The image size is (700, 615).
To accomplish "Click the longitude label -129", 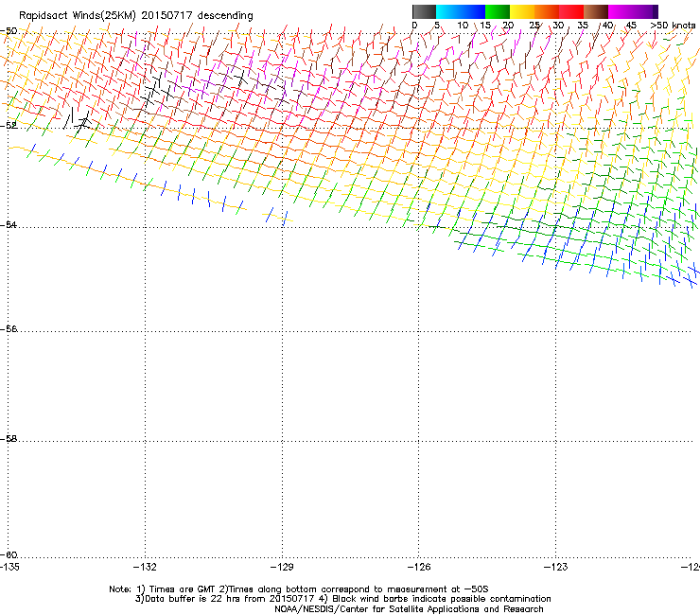I will point(282,567).
